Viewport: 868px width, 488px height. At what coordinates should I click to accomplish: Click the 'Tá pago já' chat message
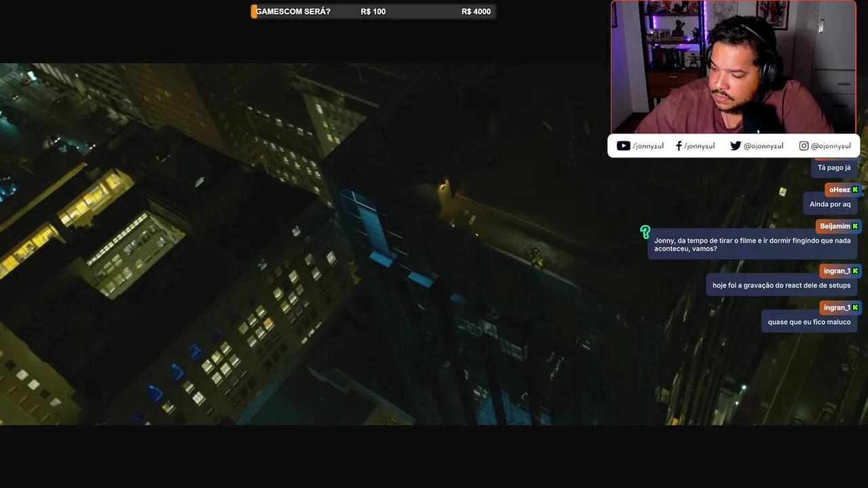click(834, 167)
